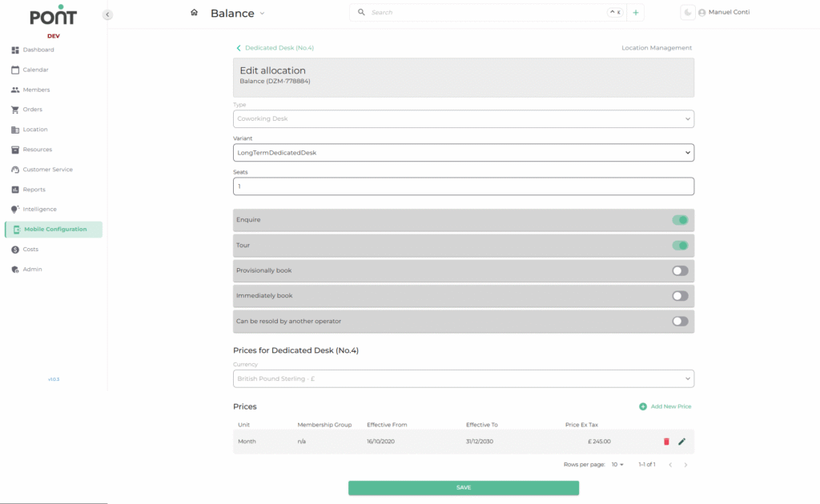The image size is (820, 504).
Task: Open the Variant dropdown
Action: coord(463,153)
